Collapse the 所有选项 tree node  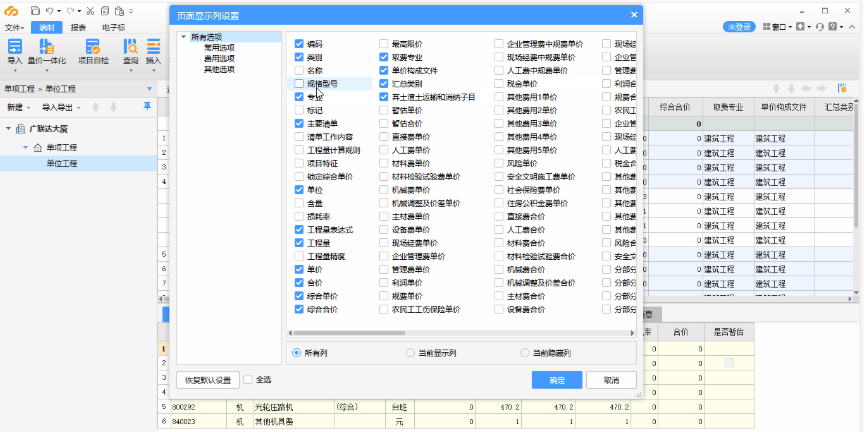tap(184, 37)
